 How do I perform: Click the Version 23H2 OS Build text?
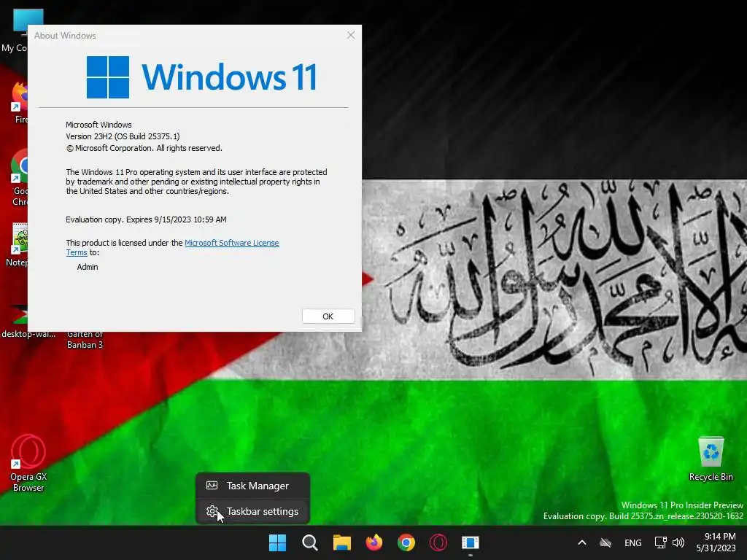click(x=123, y=136)
